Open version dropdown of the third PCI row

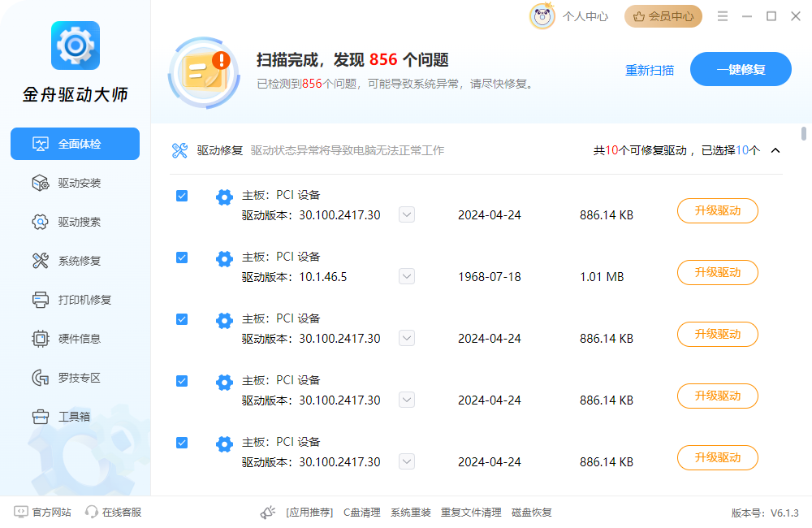(407, 338)
